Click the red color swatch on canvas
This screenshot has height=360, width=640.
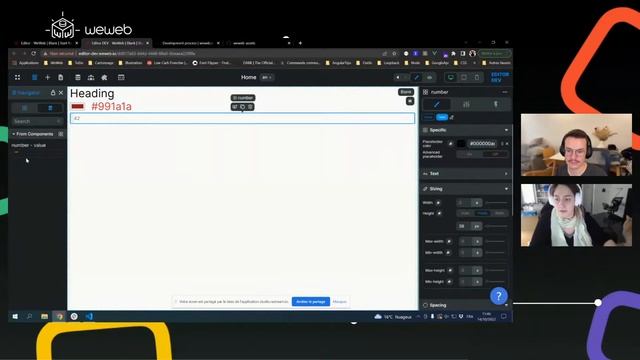pyautogui.click(x=78, y=107)
